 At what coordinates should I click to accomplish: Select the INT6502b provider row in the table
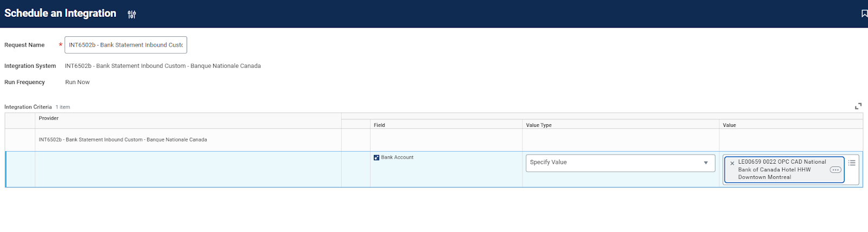point(123,140)
